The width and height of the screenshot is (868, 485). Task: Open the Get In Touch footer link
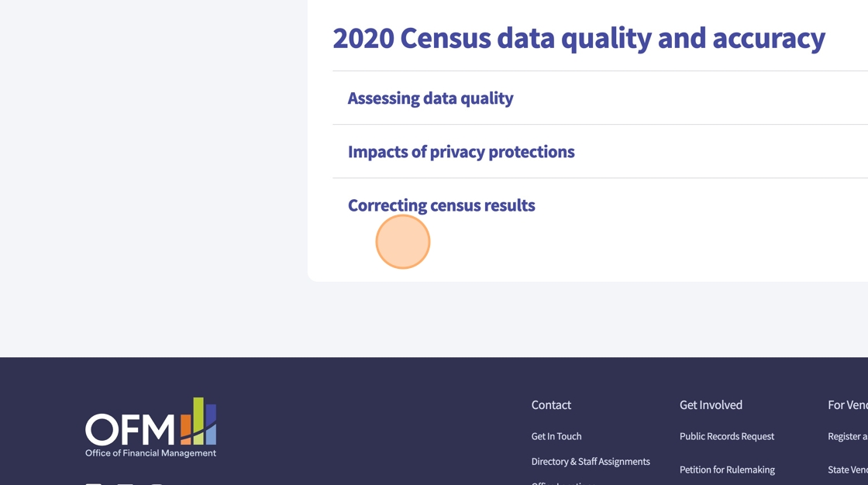click(x=556, y=436)
